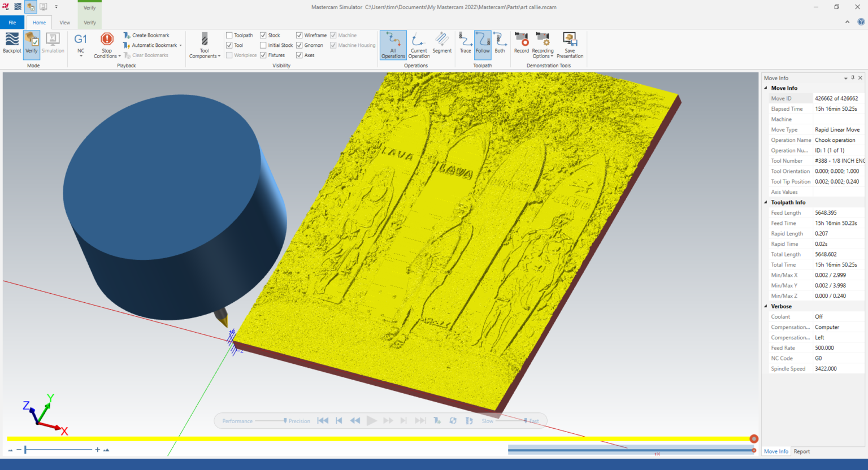Image resolution: width=868 pixels, height=470 pixels.
Task: Open the ribbon help icon
Action: [x=861, y=22]
